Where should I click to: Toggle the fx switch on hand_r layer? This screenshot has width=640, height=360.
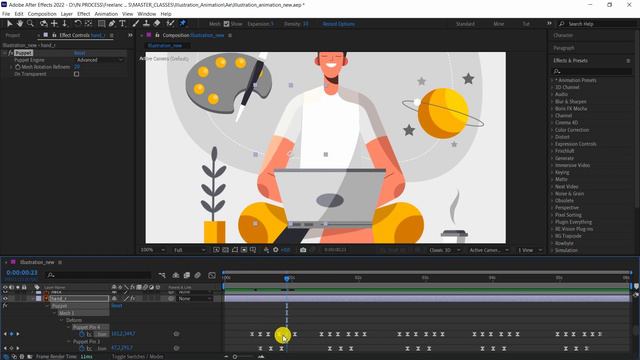click(x=133, y=299)
